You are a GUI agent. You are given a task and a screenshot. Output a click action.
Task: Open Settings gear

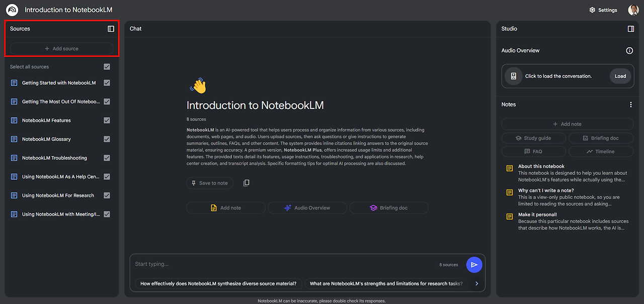[x=592, y=10]
